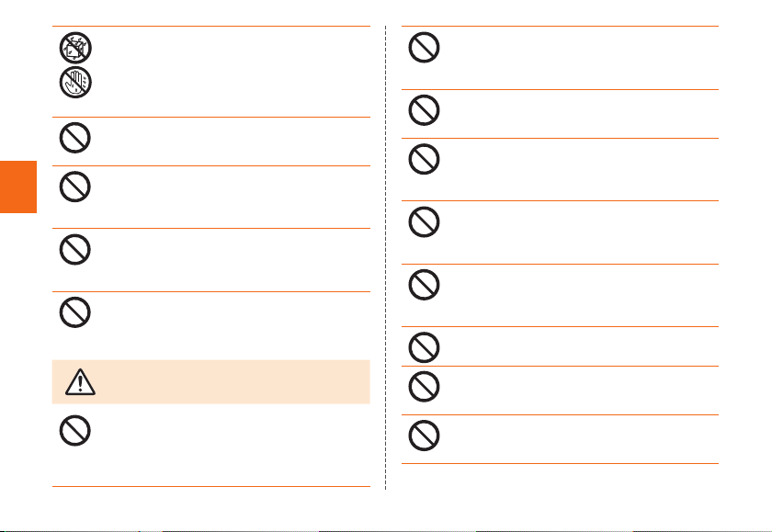Click sixth prohibition icon in right column
The height and width of the screenshot is (532, 772).
click(424, 347)
